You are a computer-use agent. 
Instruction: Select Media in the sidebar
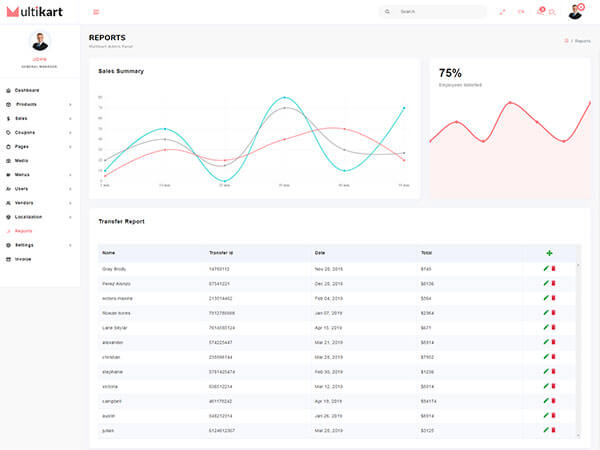pos(21,160)
